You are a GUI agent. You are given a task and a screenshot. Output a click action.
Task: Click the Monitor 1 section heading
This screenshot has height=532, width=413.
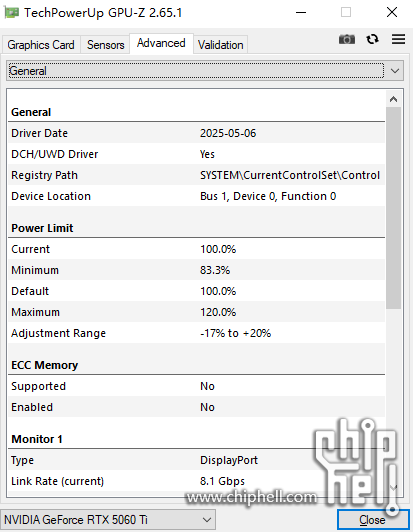(x=37, y=439)
